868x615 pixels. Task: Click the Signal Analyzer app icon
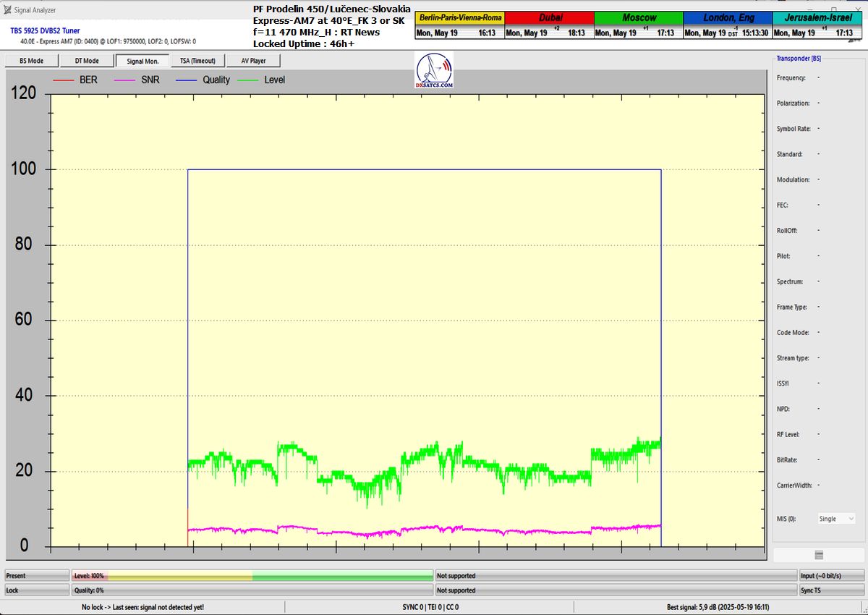click(7, 10)
